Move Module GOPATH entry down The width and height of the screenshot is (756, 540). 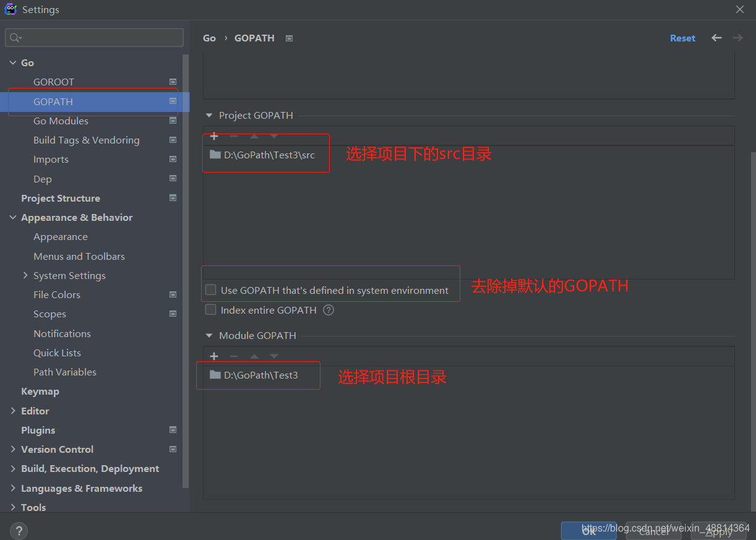click(x=274, y=356)
